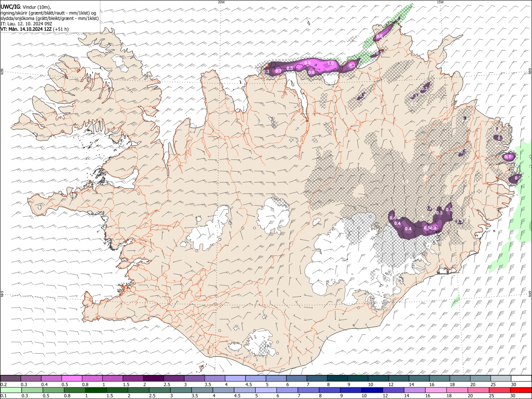Click the '20W' longitude label

[x=221, y=2]
